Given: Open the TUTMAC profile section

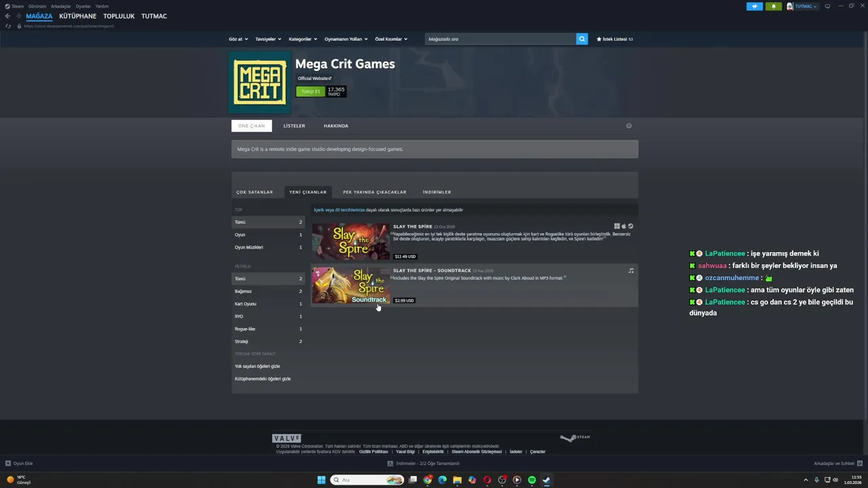Looking at the screenshot, I should 154,16.
